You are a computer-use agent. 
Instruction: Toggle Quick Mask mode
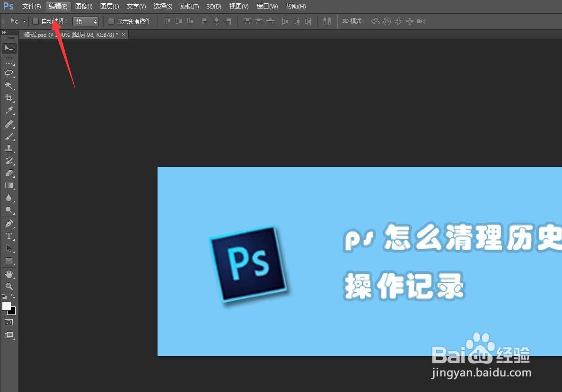[x=9, y=322]
